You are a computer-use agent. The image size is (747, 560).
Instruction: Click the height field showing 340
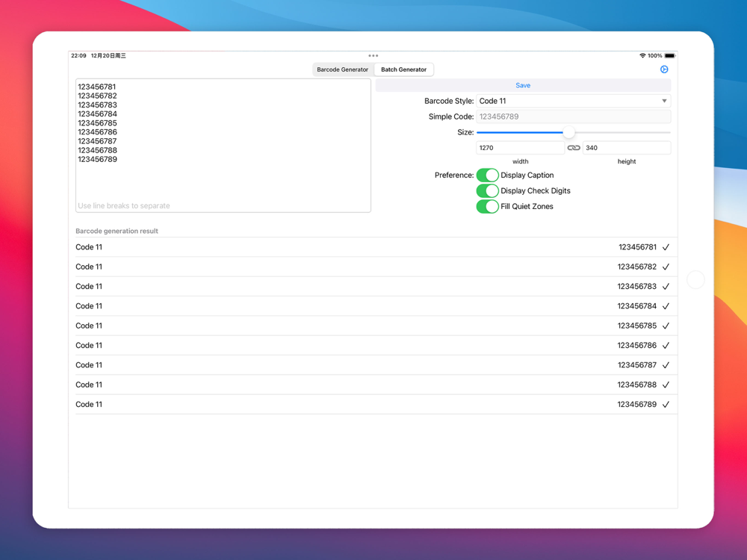(627, 148)
